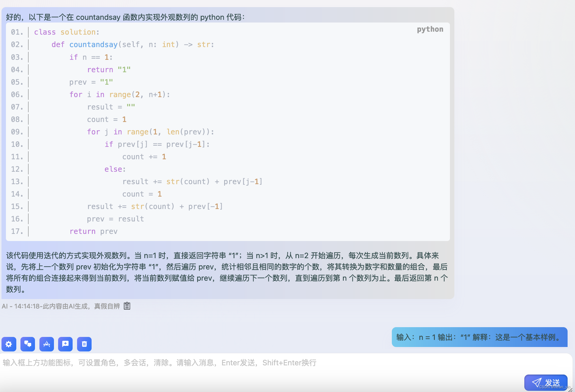Click the 发送 send button

pos(546,383)
